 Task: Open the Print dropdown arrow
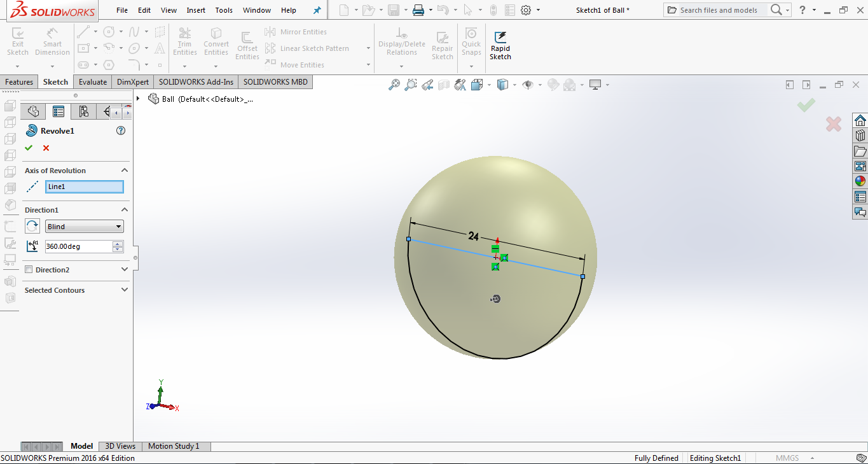coord(431,10)
